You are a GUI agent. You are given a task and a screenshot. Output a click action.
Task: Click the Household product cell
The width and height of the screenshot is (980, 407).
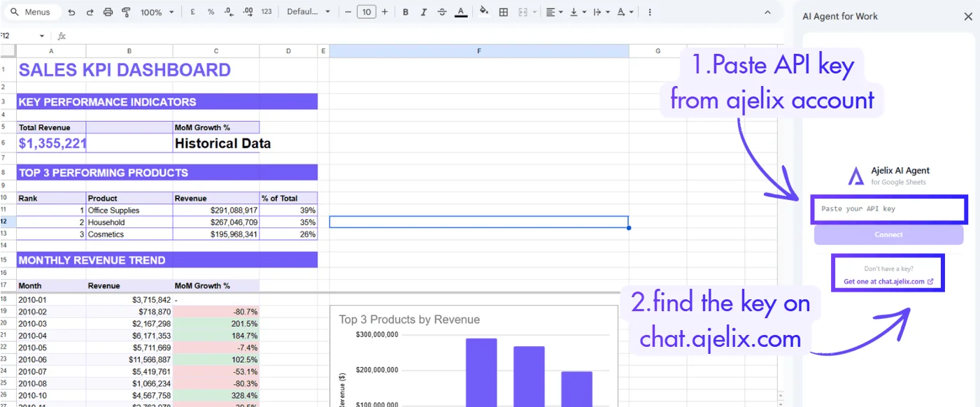(x=129, y=222)
